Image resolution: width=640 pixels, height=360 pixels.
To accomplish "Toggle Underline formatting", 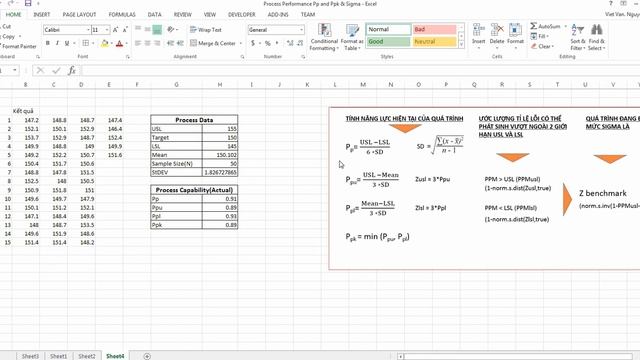I will point(67,43).
